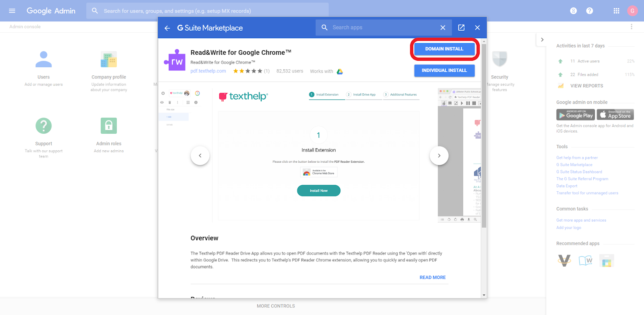The image size is (644, 315).
Task: Clear the Search apps field with the X
Action: pos(443,27)
